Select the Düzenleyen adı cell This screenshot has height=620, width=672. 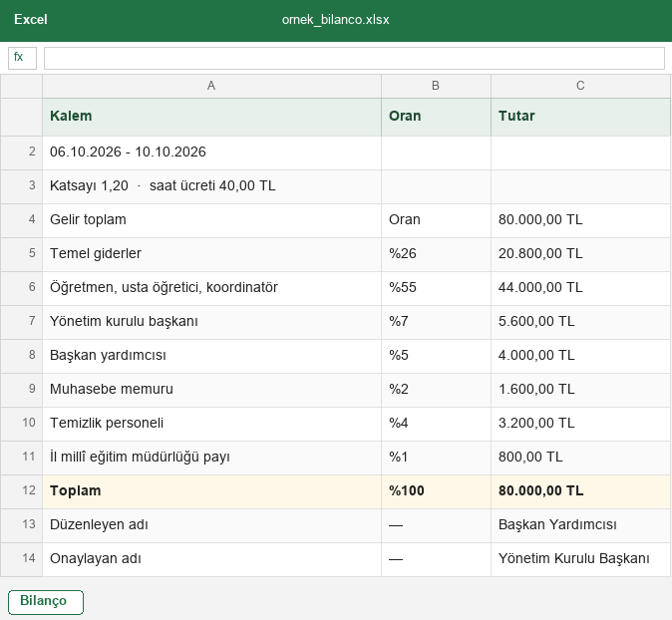[211, 525]
